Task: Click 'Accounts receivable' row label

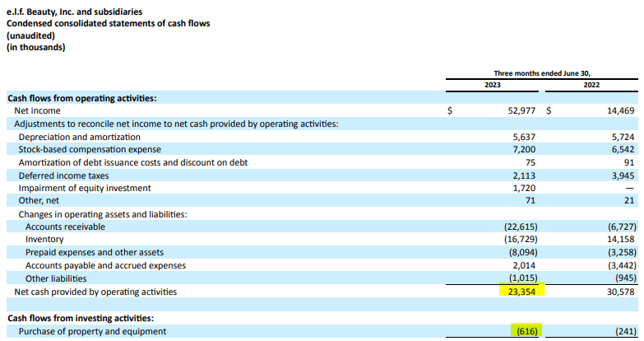Action: click(x=65, y=227)
